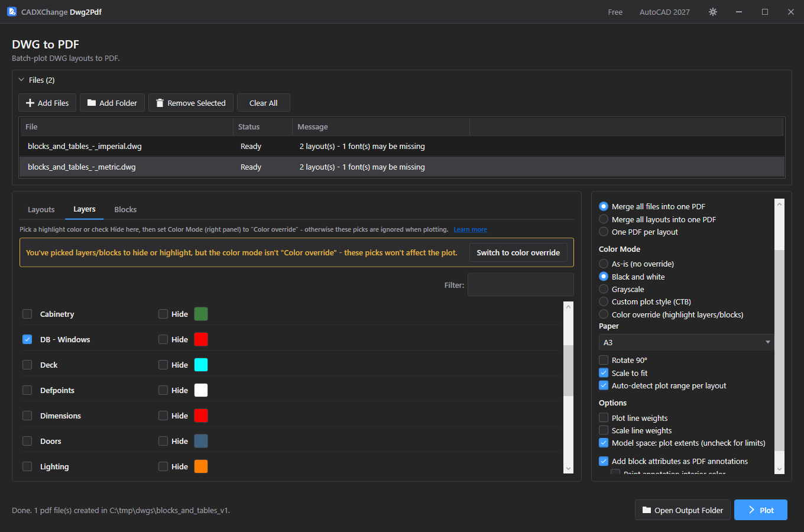The height and width of the screenshot is (532, 804).
Task: Check the Dimensions layer checkbox
Action: point(27,416)
